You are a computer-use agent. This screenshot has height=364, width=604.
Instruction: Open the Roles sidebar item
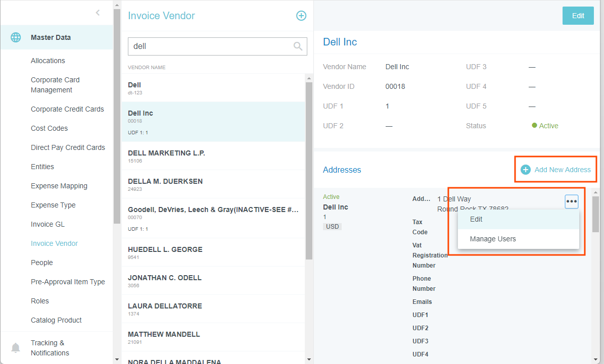[40, 301]
